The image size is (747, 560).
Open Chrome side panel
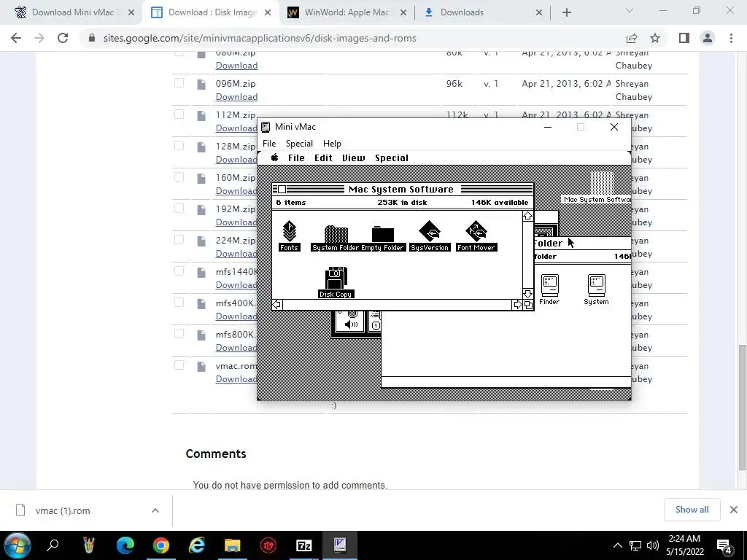coord(684,38)
